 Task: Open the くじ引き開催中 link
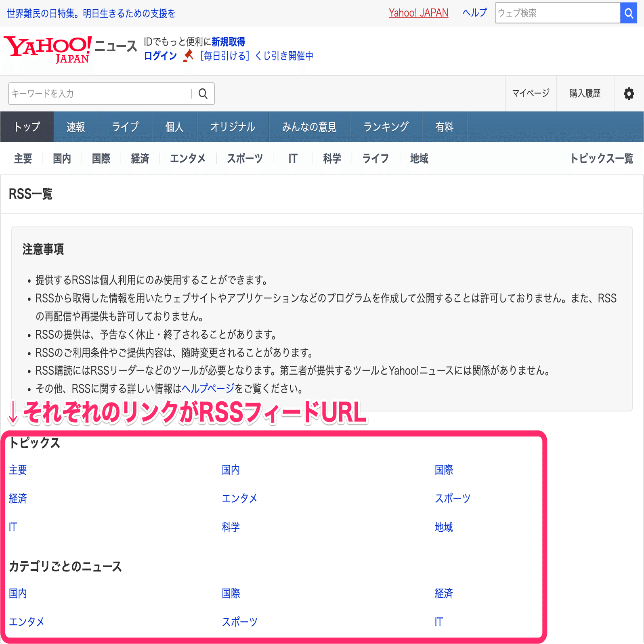257,56
